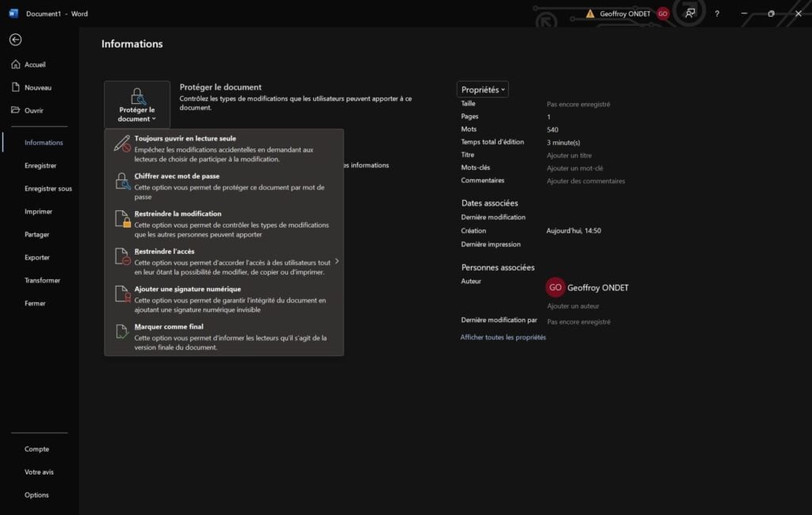Click Afficher toutes les propriétés link

(503, 336)
